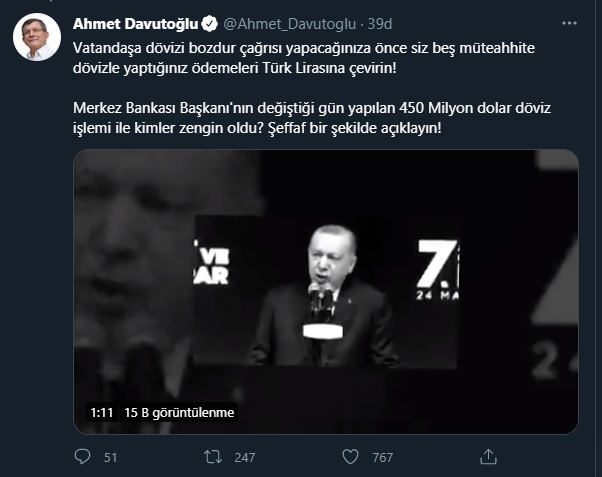This screenshot has width=602, height=477.
Task: Open the 39d timestamp link
Action: 380,24
